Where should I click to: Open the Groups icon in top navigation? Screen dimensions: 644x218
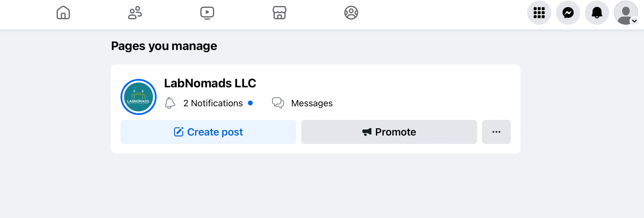351,13
